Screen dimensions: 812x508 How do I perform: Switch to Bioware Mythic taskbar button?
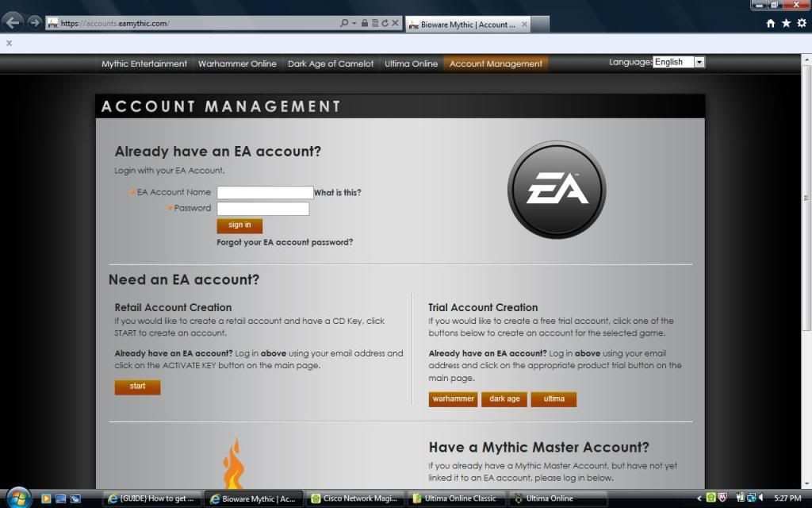coord(254,498)
